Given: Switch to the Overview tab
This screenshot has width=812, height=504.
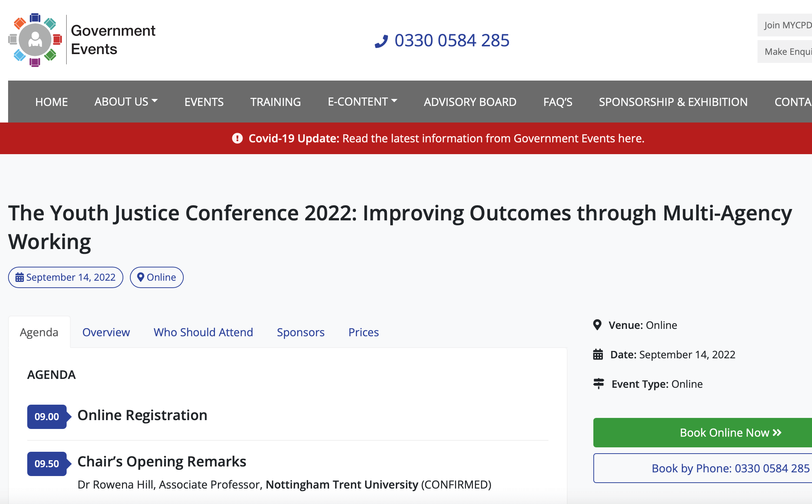Looking at the screenshot, I should pos(106,332).
